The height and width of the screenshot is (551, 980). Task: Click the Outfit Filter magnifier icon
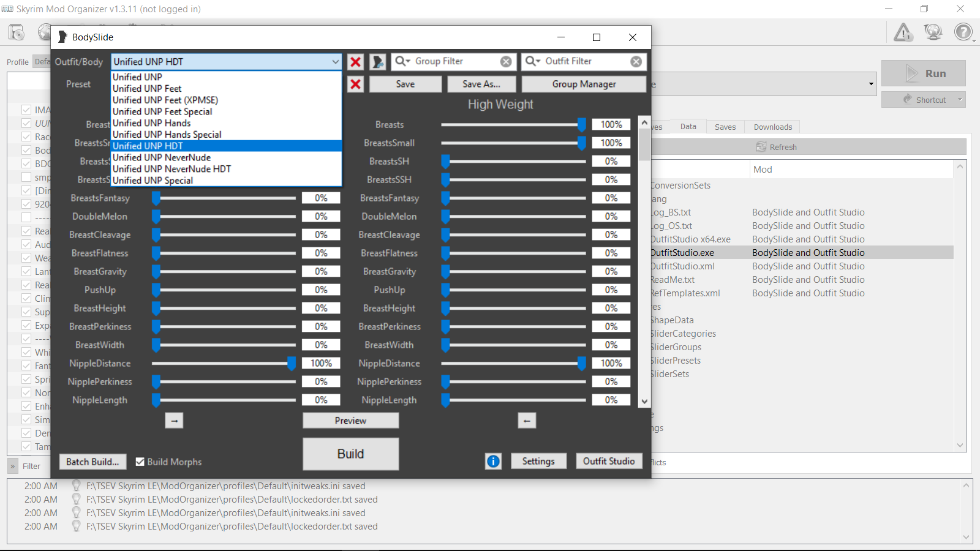pos(533,61)
